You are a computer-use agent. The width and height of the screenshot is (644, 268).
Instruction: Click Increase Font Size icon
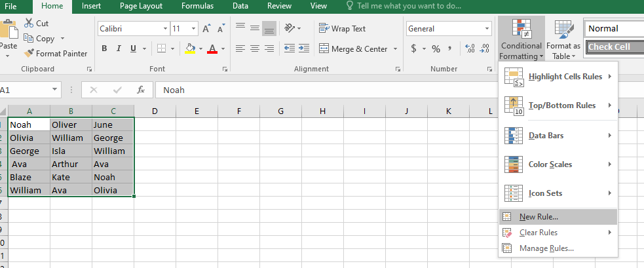(x=206, y=29)
